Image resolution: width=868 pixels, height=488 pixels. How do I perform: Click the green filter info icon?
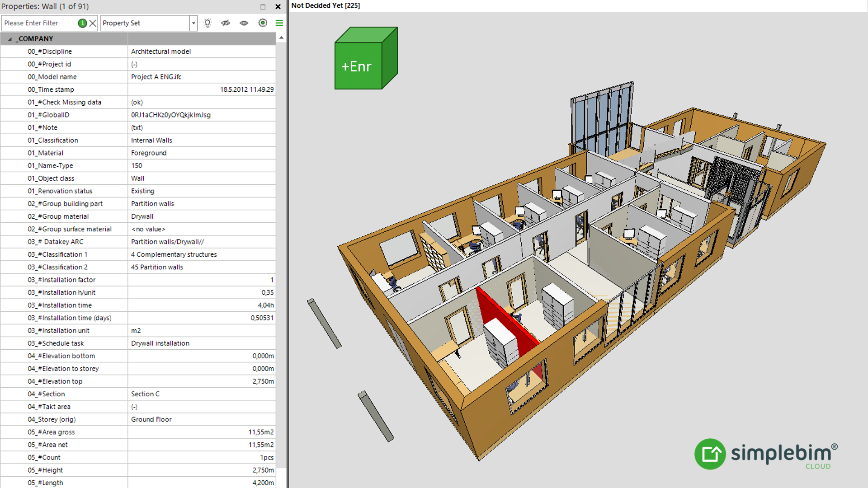pos(82,23)
